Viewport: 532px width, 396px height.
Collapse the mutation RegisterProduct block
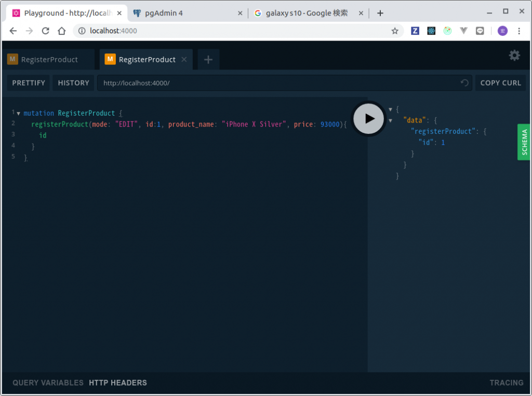[19, 113]
